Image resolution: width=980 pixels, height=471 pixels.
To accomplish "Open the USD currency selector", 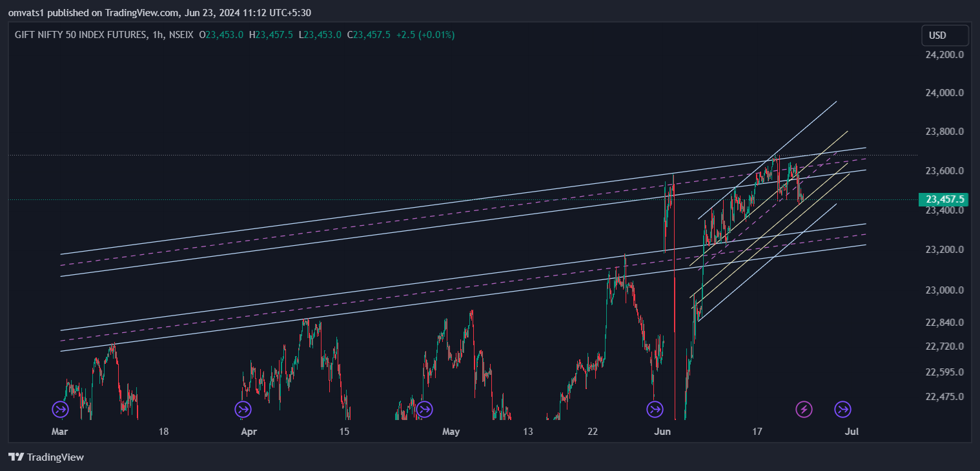I will point(945,35).
